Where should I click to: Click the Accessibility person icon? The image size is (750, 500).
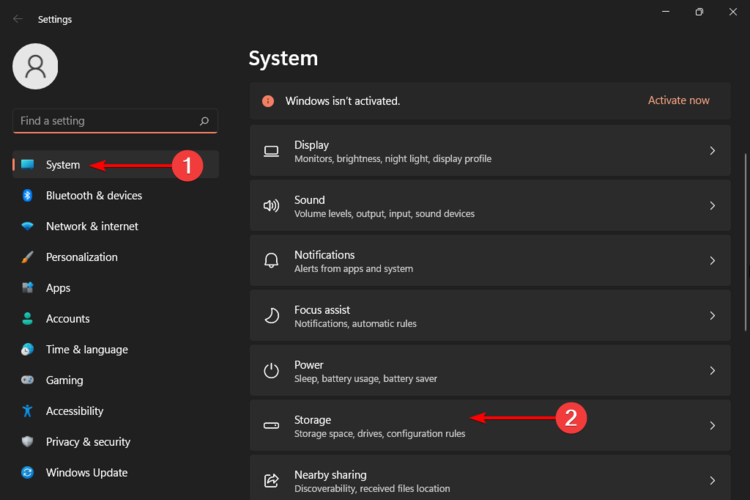click(27, 411)
